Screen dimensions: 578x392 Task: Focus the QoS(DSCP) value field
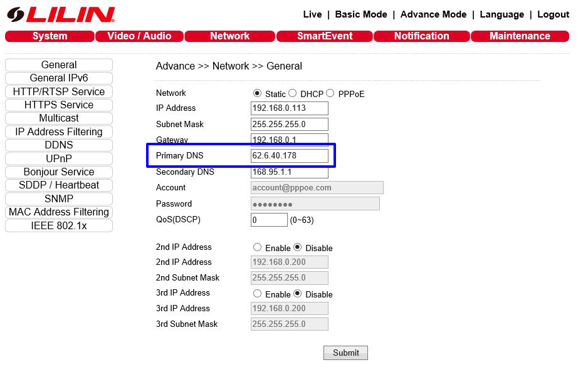pos(269,220)
